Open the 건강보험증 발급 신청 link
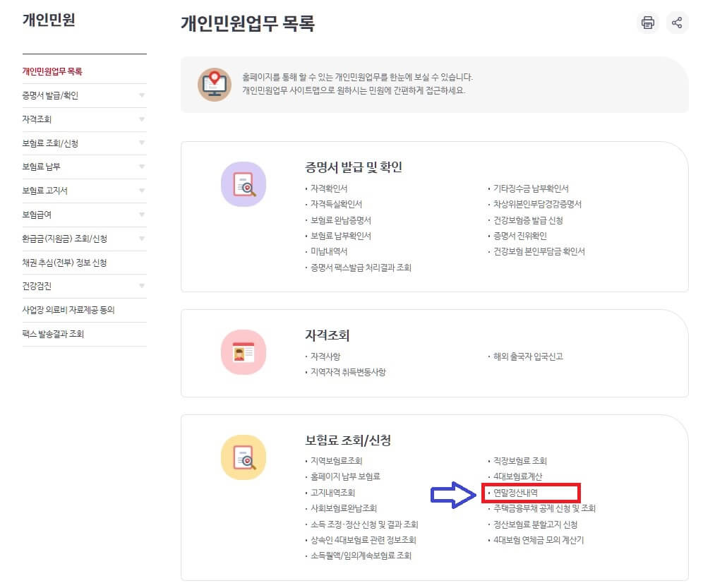 pyautogui.click(x=528, y=220)
